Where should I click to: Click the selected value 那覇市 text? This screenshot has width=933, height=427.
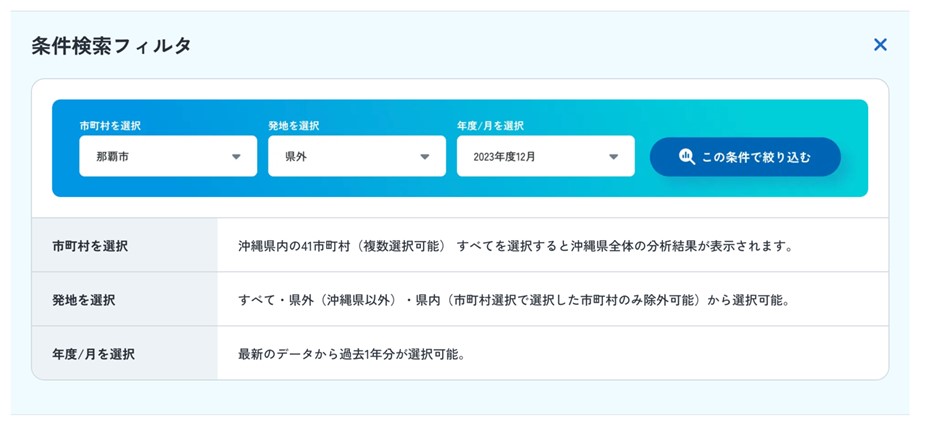click(x=113, y=157)
